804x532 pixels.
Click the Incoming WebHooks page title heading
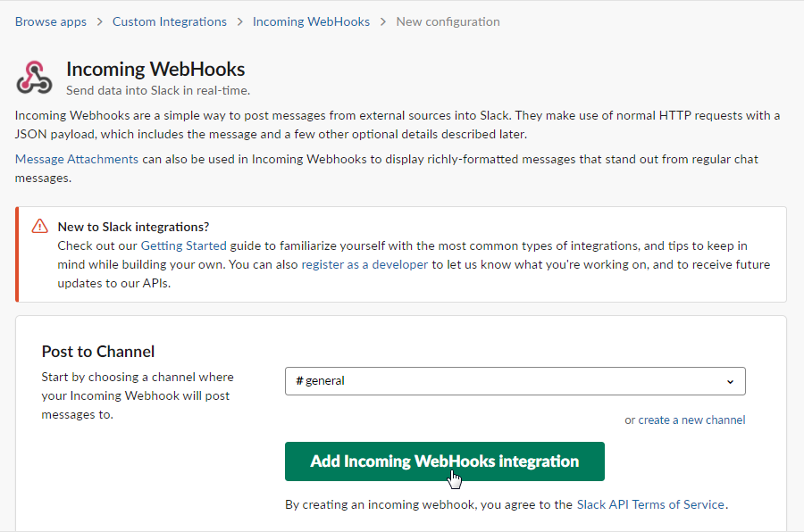click(x=155, y=69)
